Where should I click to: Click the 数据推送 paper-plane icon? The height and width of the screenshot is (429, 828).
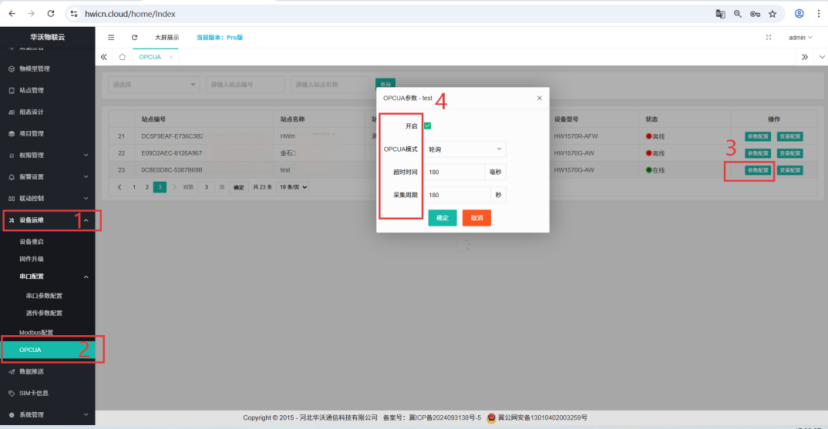click(12, 372)
